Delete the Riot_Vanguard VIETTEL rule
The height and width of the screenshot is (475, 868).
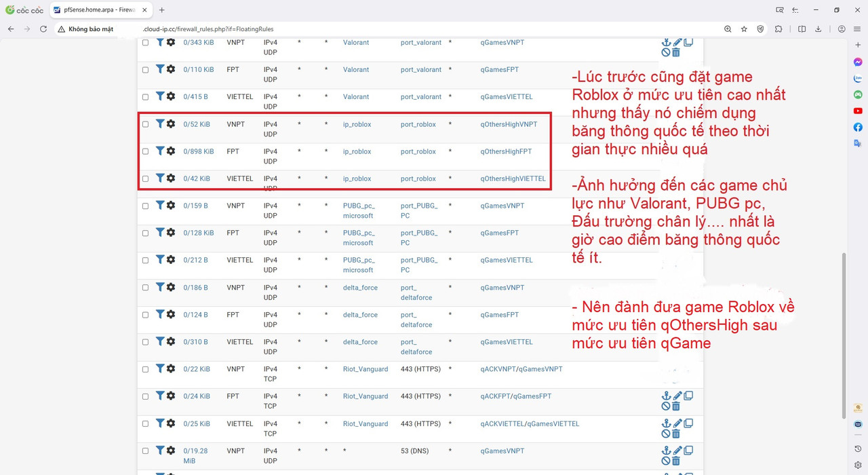pos(676,434)
